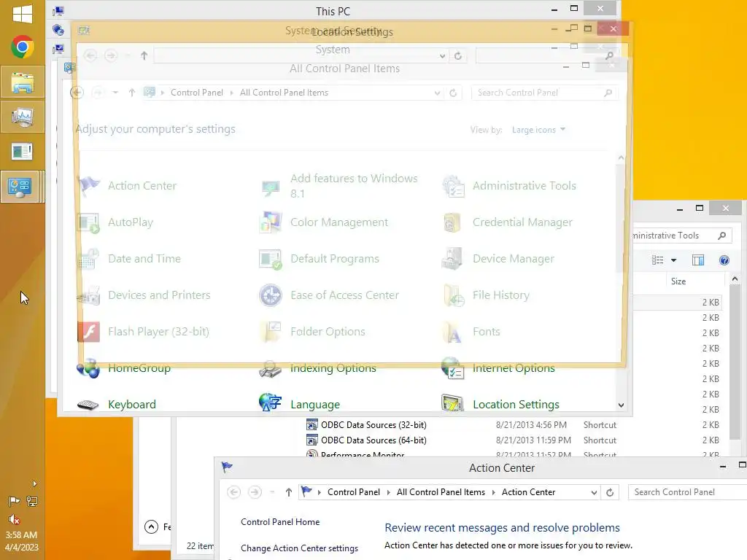
Task: Select ODBC Data Sources (32-bit) shortcut
Action: pyautogui.click(x=373, y=425)
